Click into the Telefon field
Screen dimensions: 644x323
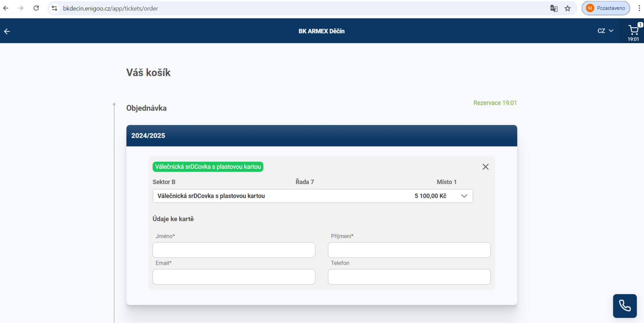tap(409, 277)
